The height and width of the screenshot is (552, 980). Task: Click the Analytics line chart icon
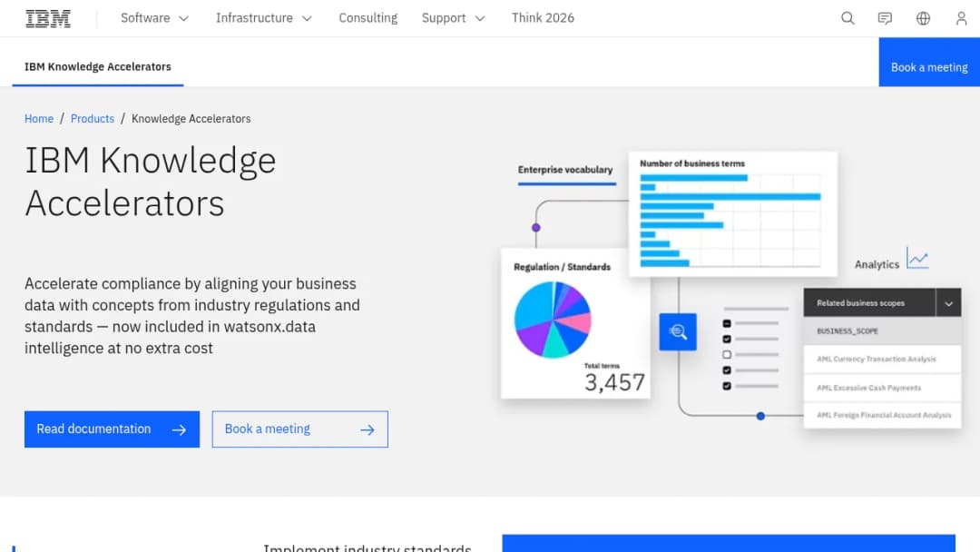coord(917,258)
